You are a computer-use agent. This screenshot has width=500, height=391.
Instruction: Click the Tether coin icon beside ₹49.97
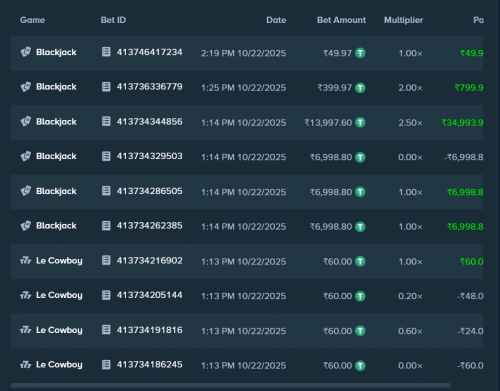tap(360, 53)
